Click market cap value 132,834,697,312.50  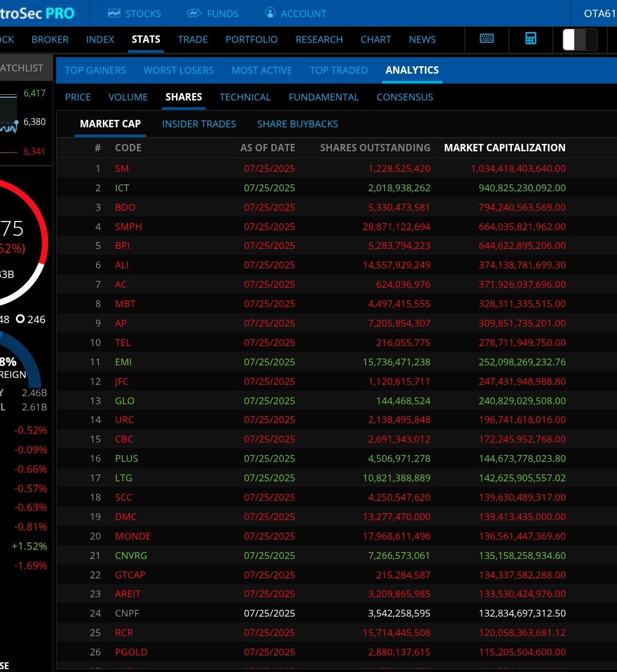pyautogui.click(x=522, y=613)
